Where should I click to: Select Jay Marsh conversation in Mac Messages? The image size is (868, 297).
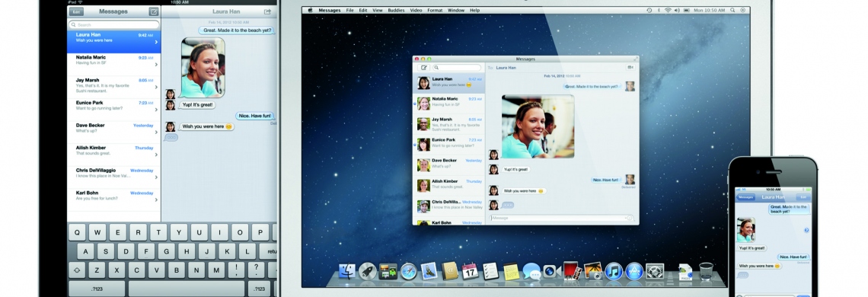click(449, 123)
